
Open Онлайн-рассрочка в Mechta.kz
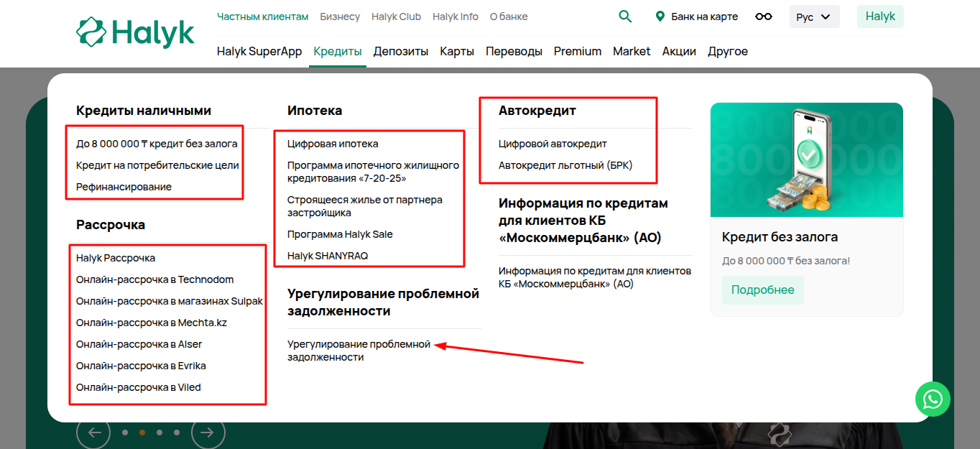tap(152, 323)
